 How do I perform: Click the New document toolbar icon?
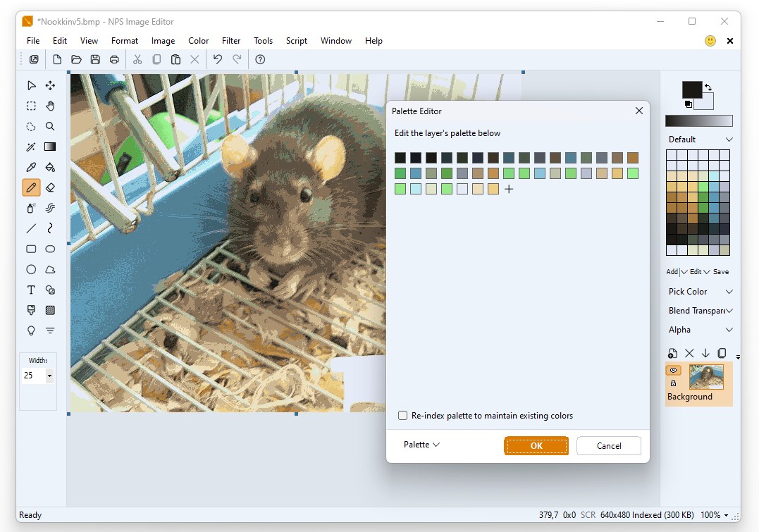tap(57, 59)
